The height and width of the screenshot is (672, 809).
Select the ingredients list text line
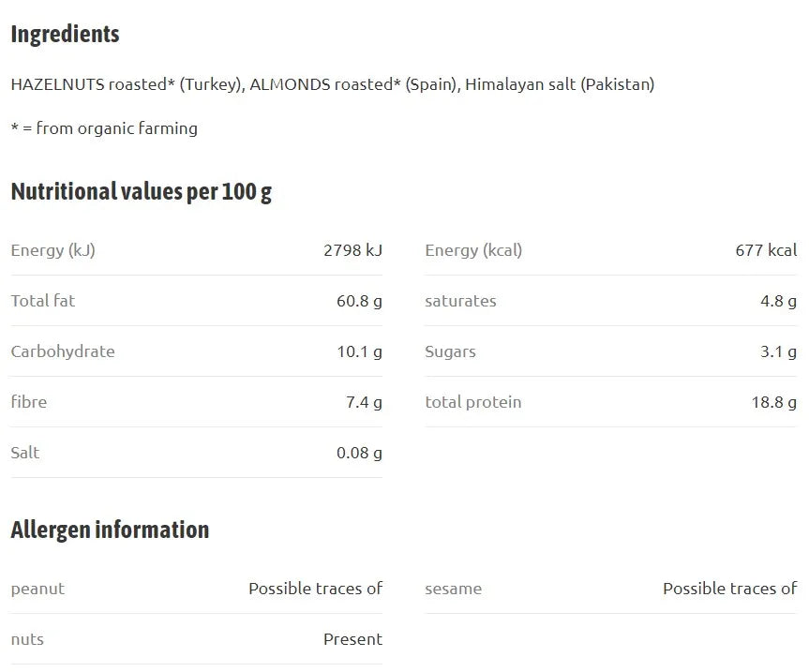(333, 84)
